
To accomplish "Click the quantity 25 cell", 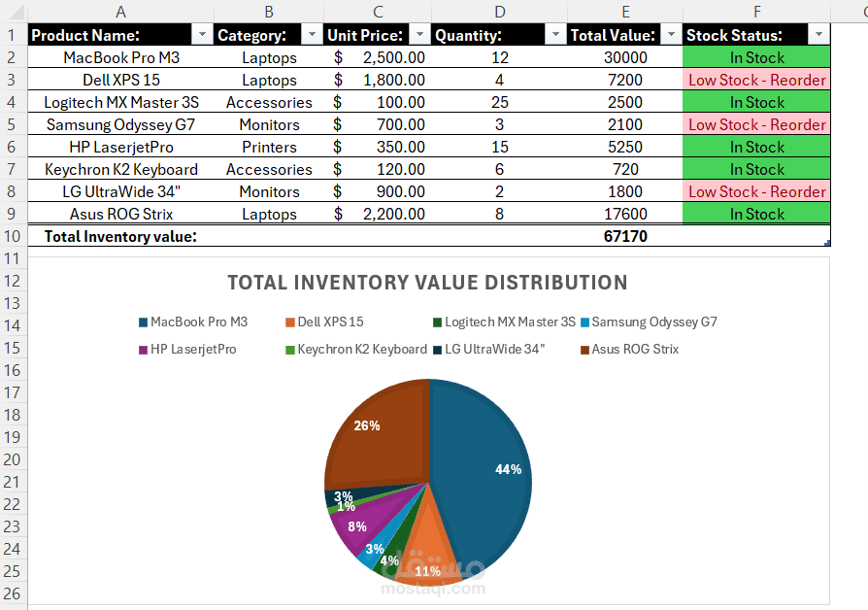I will coord(499,102).
